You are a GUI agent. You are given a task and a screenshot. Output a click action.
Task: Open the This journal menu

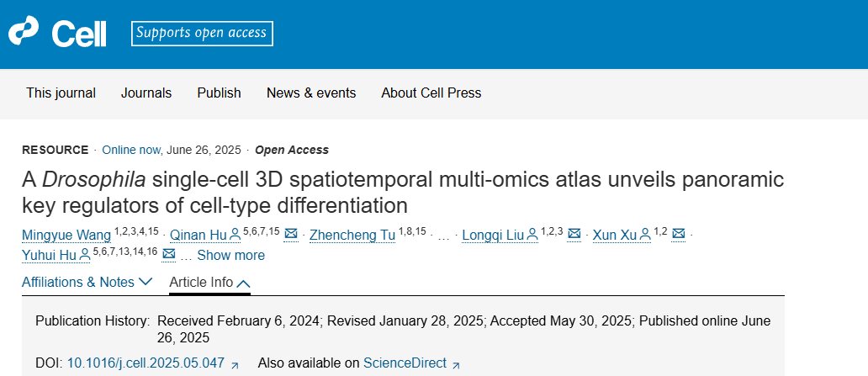[61, 93]
